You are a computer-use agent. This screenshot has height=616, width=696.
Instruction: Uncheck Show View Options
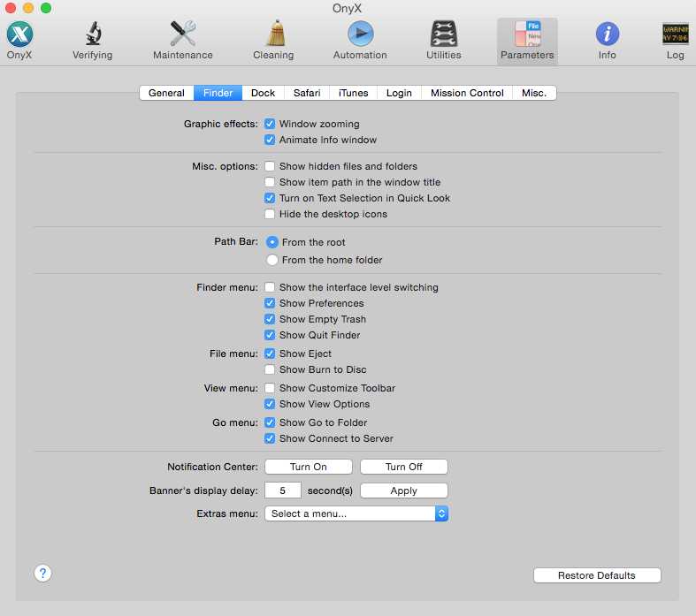click(x=270, y=404)
